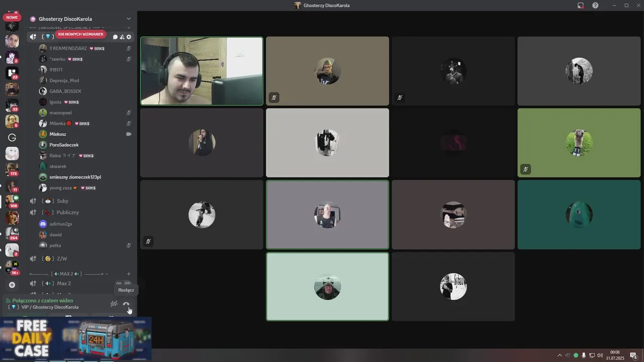This screenshot has width=644, height=362.
Task: Open the Połączono z czatem wideo status
Action: [x=43, y=301]
